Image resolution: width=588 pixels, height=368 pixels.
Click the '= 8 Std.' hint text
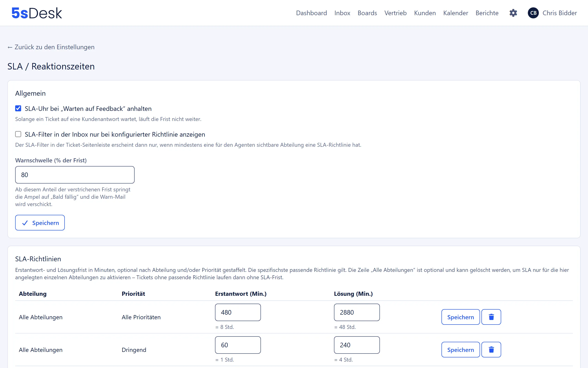pos(224,327)
